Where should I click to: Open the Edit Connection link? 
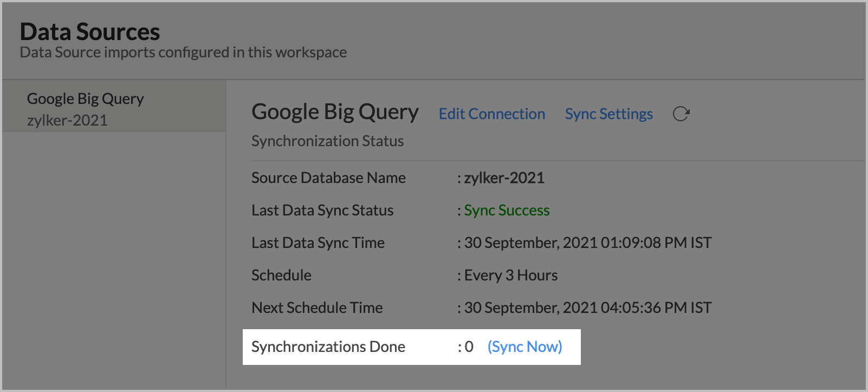pyautogui.click(x=492, y=114)
